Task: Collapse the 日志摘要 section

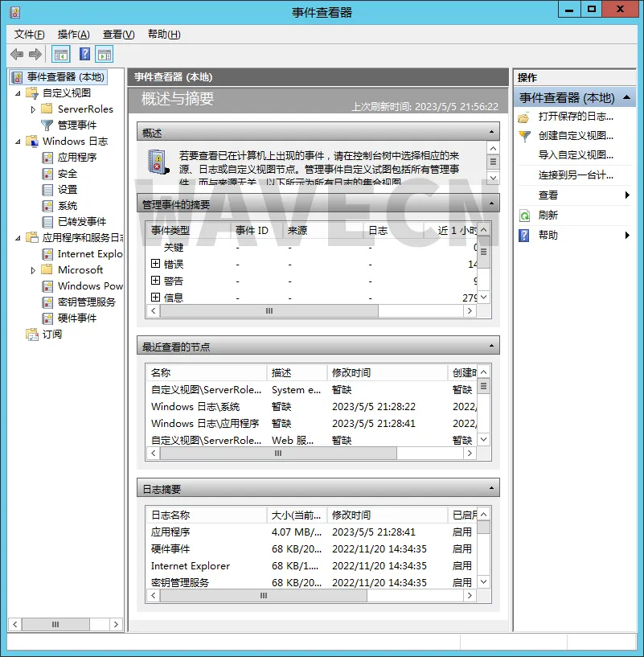Action: [x=491, y=488]
